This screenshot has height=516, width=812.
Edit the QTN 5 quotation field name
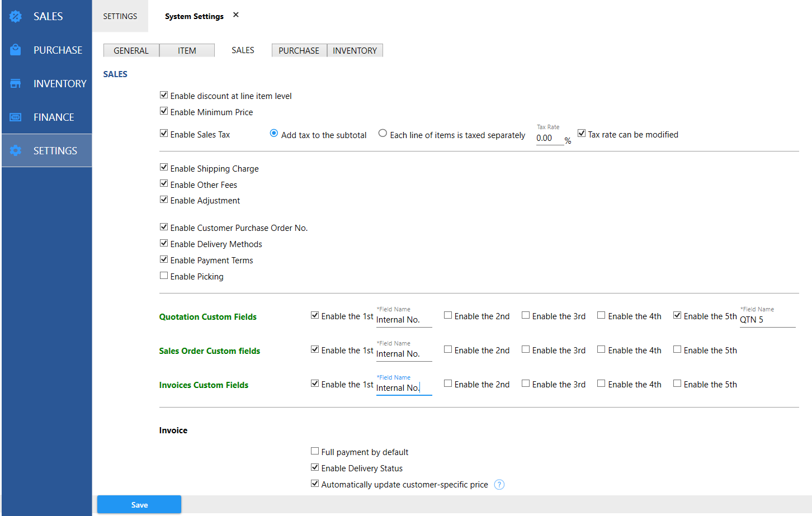(x=767, y=320)
